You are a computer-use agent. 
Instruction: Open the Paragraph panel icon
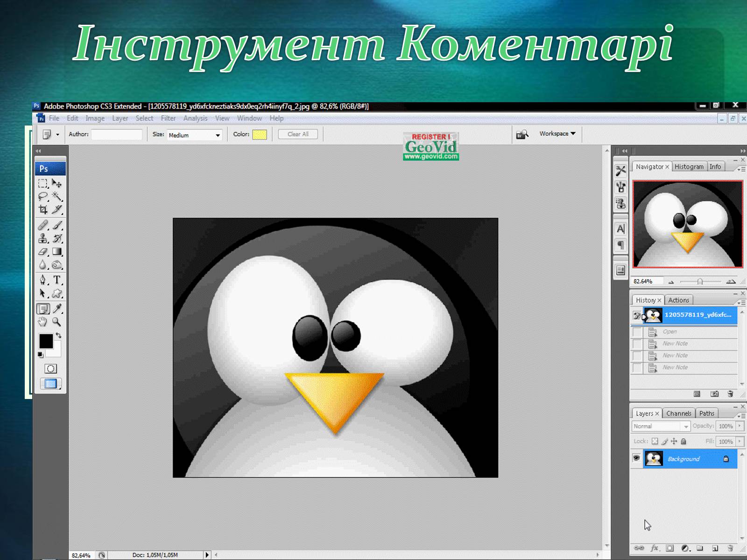click(620, 245)
